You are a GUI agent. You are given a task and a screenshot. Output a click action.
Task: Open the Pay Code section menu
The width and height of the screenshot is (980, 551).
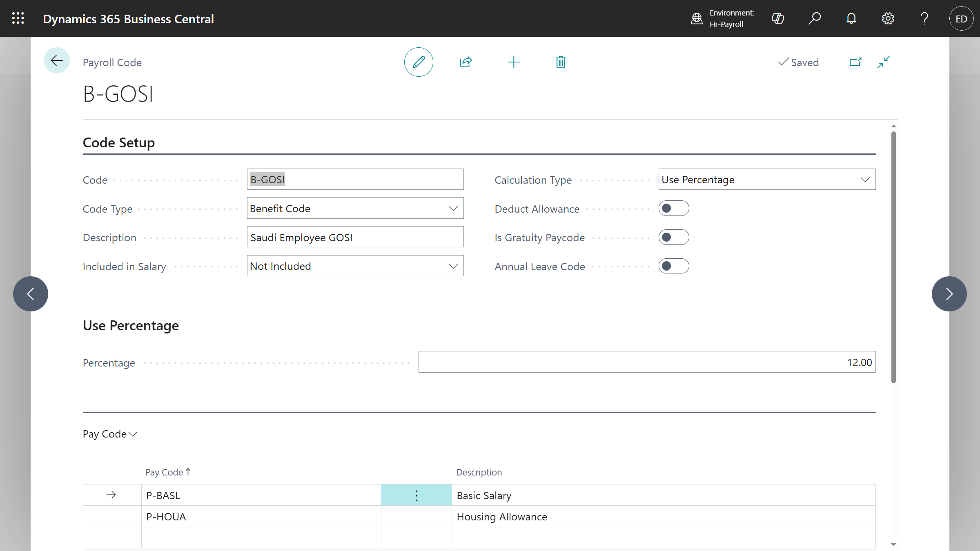click(109, 434)
